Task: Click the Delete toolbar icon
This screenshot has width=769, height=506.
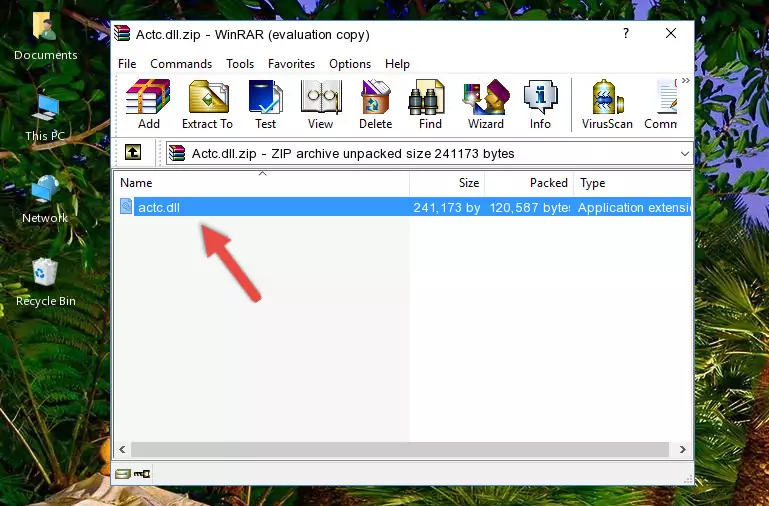Action: click(376, 104)
